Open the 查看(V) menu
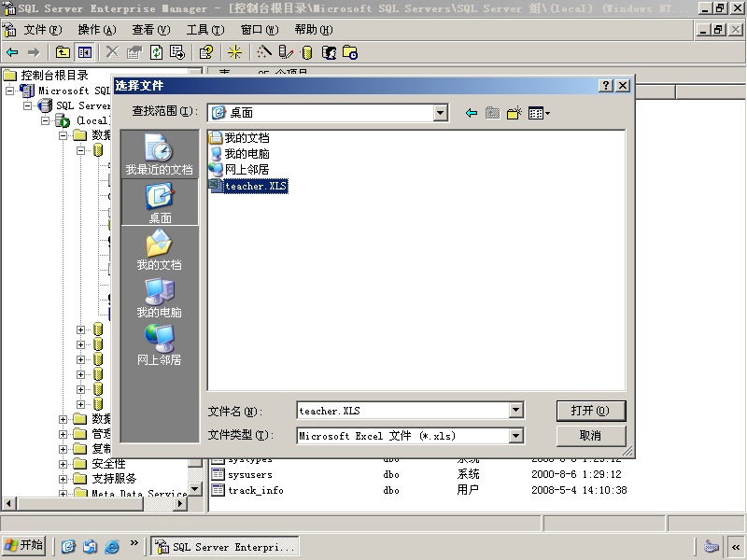 click(151, 30)
